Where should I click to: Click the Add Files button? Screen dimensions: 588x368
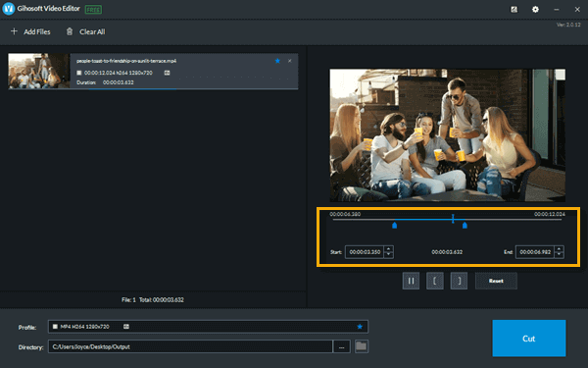(30, 31)
